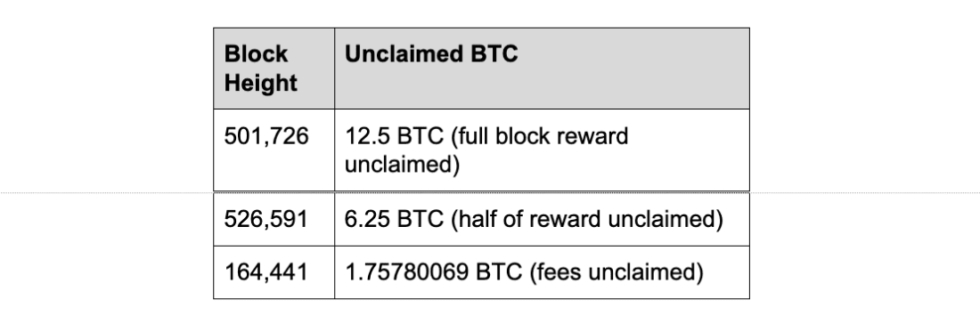Viewport: 980px width, 332px height.
Task: Click the phrase fees unclaimed
Action: 617,272
